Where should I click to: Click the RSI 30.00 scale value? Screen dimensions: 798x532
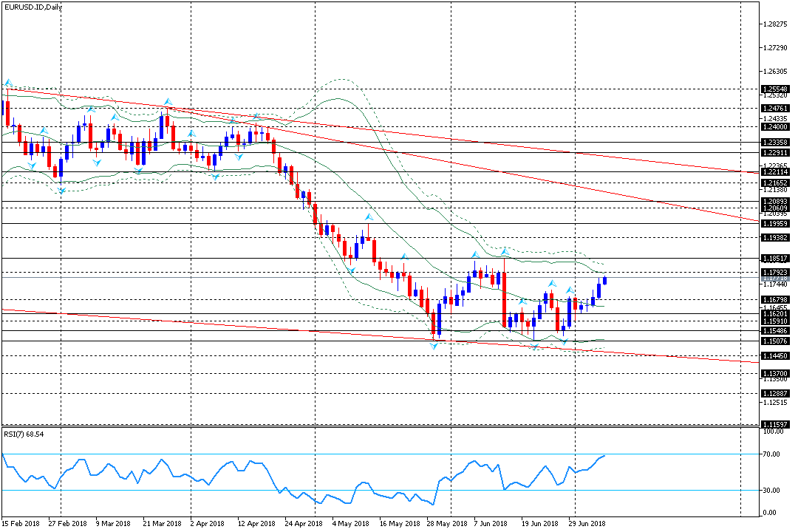[x=771, y=491]
